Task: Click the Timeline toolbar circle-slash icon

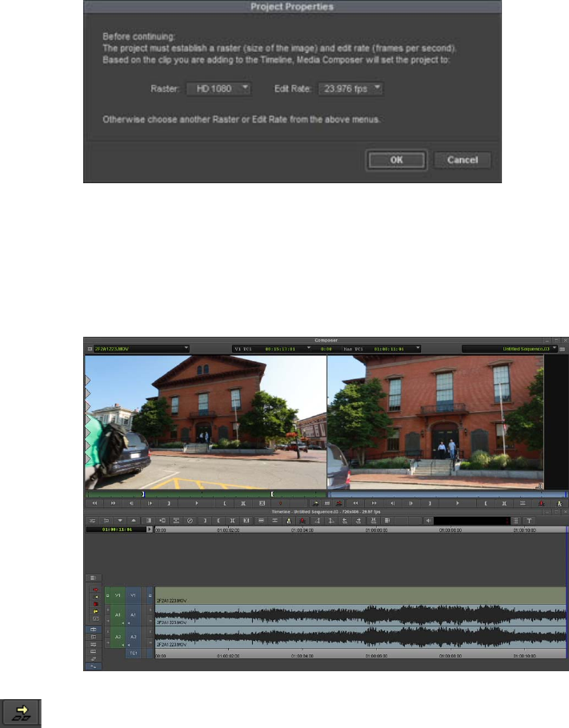Action: coord(190,521)
